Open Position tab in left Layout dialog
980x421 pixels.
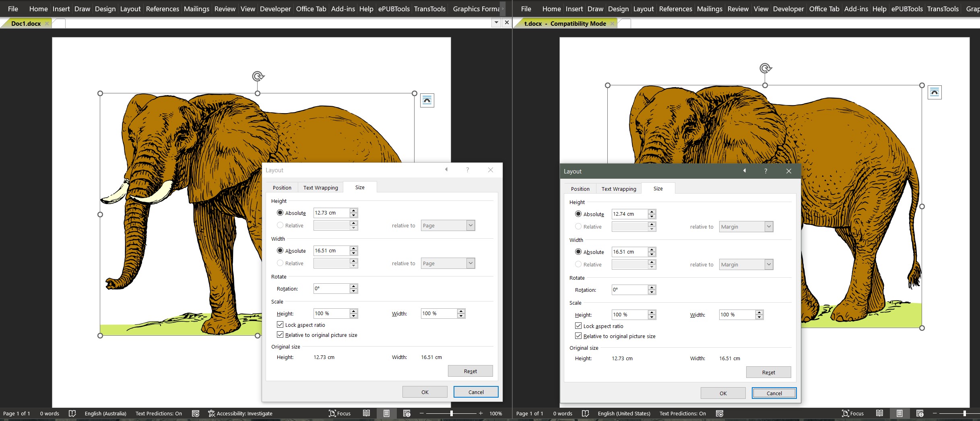(x=282, y=188)
